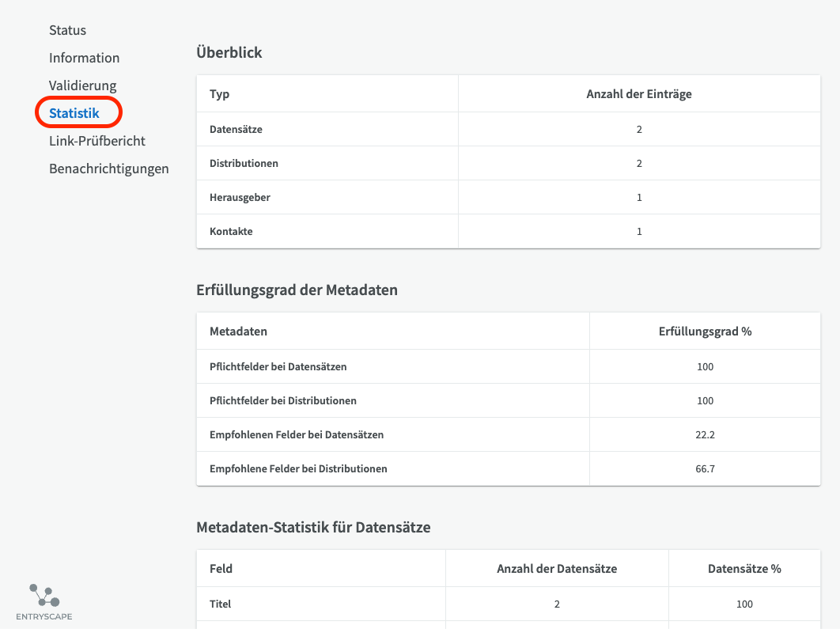This screenshot has width=840, height=629.
Task: Click the Empfohlenen Felder bei Datensätzen row
Action: [296, 434]
